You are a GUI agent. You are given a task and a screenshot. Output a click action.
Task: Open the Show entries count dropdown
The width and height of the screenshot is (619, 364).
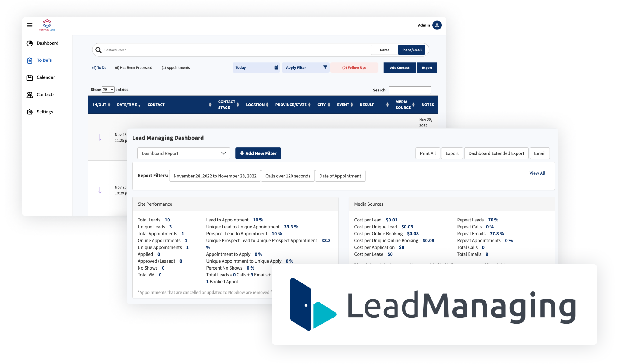(108, 90)
